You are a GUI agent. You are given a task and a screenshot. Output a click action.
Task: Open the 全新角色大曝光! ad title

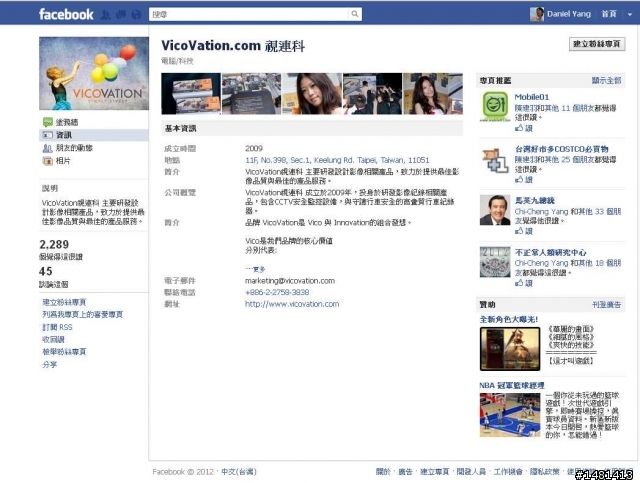(509, 319)
